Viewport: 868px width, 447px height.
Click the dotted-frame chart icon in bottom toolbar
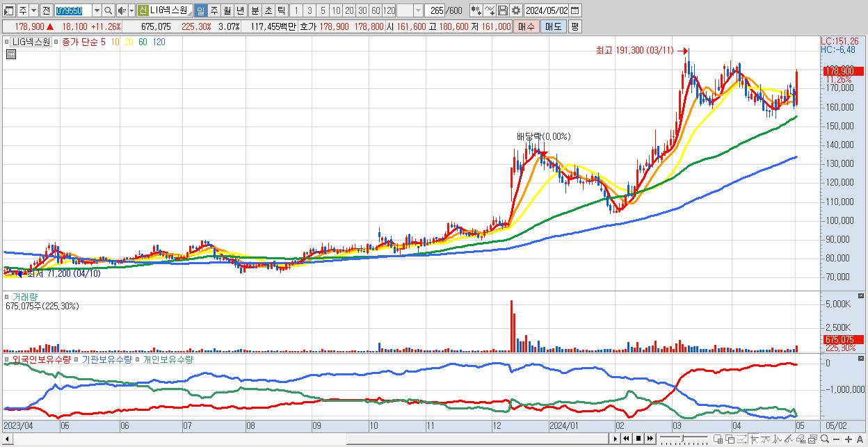pyautogui.click(x=741, y=439)
